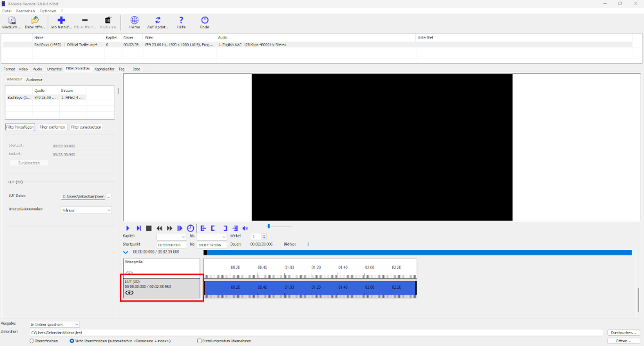Select the Bad Boys trailer file row

316,44
